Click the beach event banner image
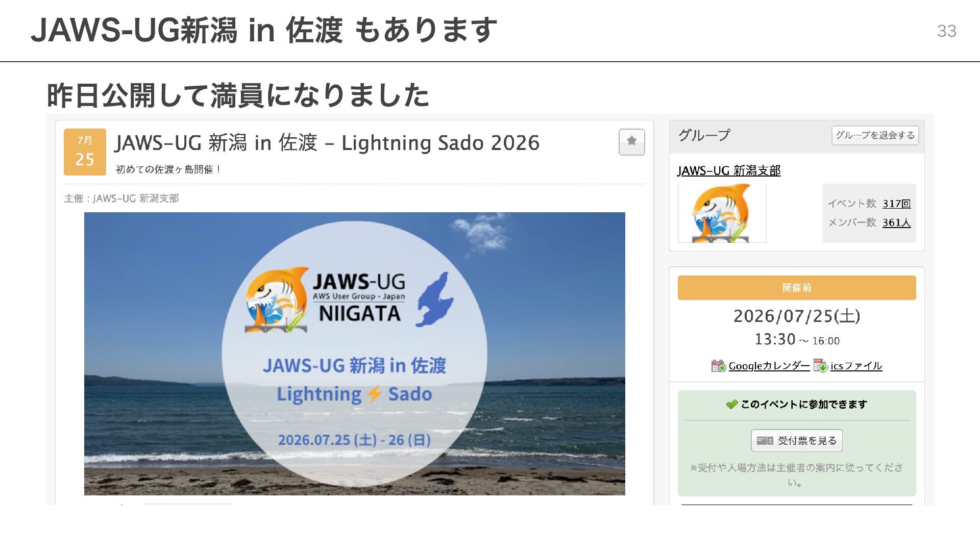The image size is (980, 551). pyautogui.click(x=354, y=354)
